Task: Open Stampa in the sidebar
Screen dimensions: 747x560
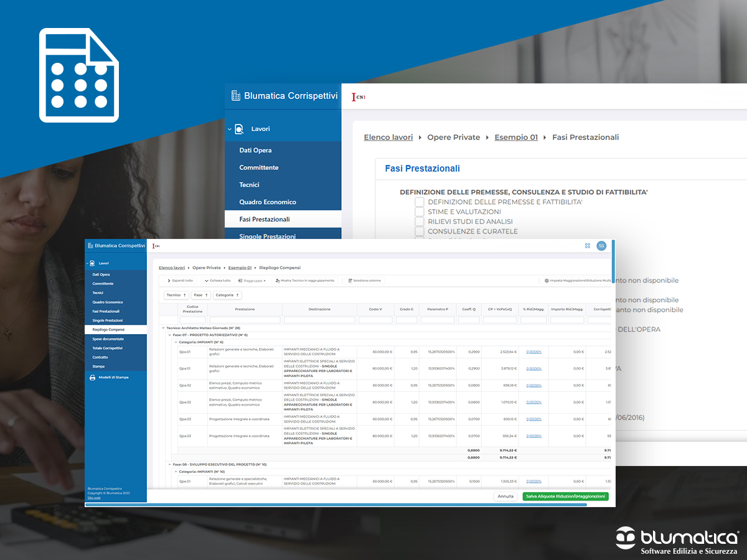Action: (98, 366)
